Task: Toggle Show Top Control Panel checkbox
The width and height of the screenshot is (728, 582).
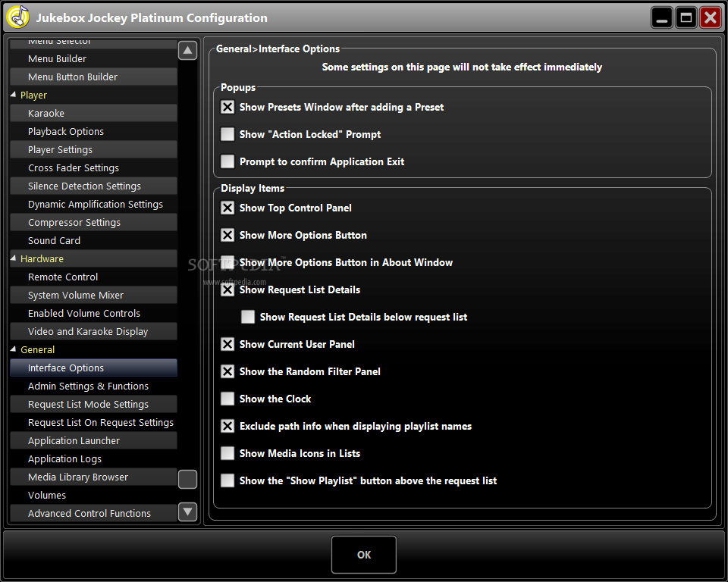Action: coord(227,208)
